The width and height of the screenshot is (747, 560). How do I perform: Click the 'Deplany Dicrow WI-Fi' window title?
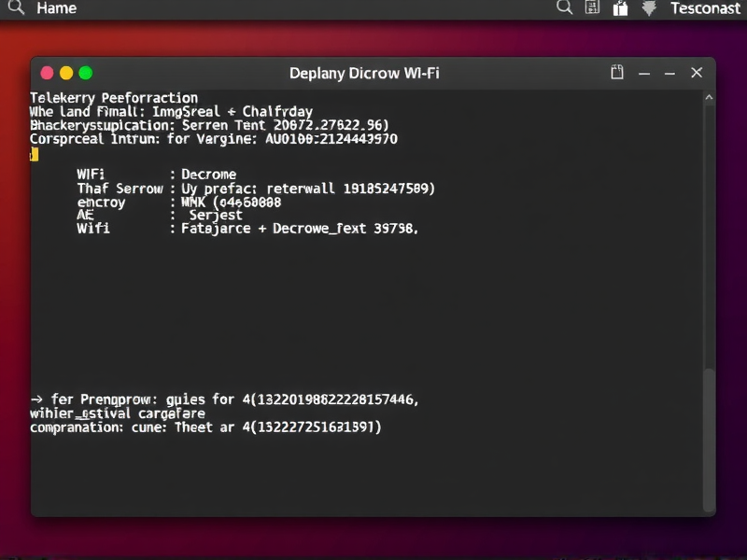tap(364, 73)
